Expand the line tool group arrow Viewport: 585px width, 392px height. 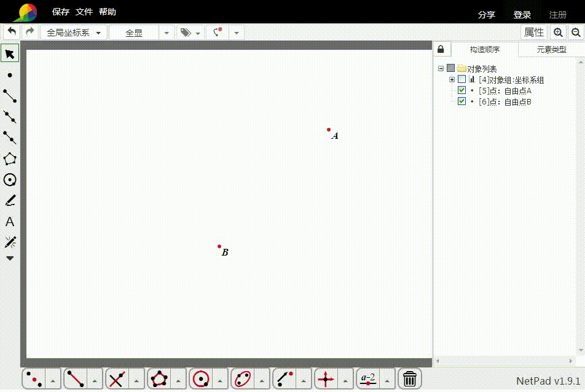point(95,381)
